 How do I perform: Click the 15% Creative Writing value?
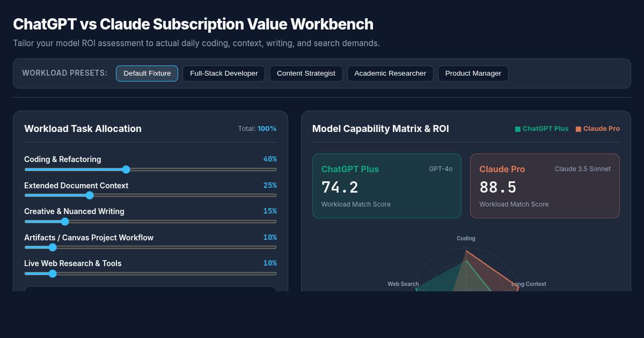pyautogui.click(x=270, y=211)
